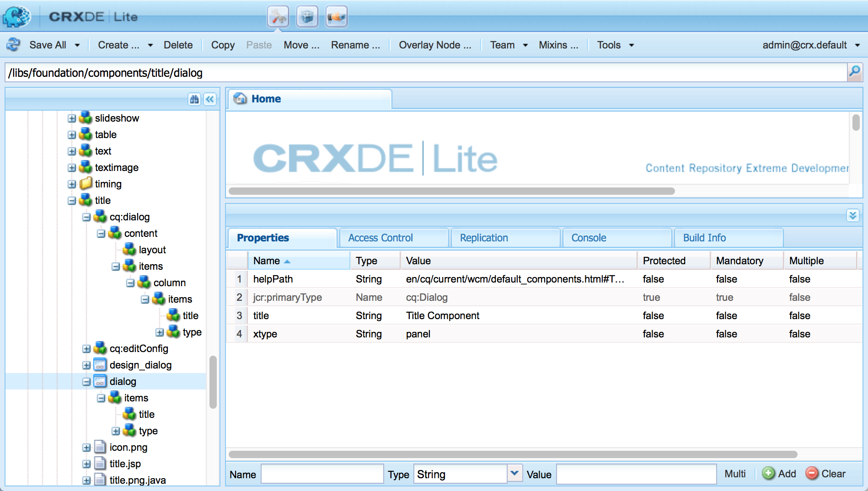Expand the cq:editConfig tree node
The image size is (868, 491).
click(86, 349)
